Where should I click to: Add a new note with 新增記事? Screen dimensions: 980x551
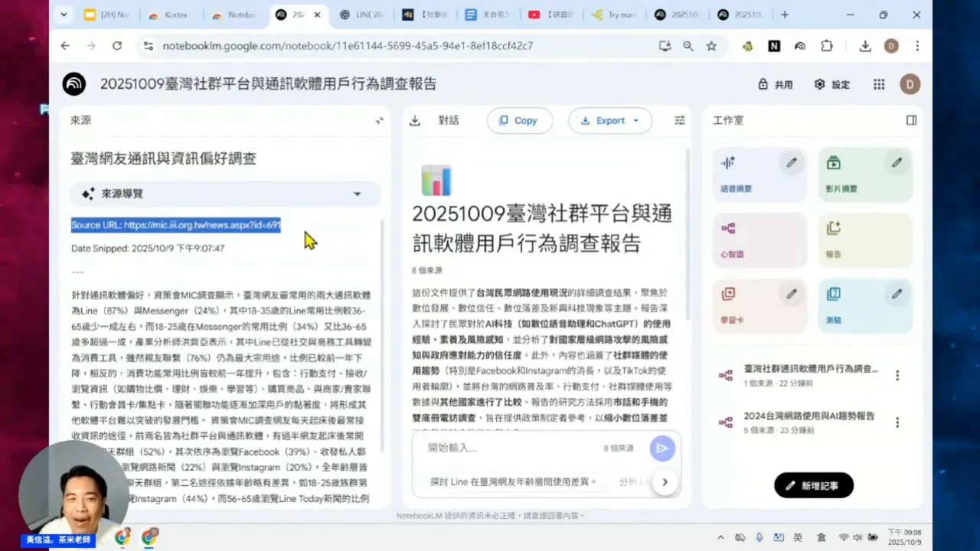coord(813,485)
